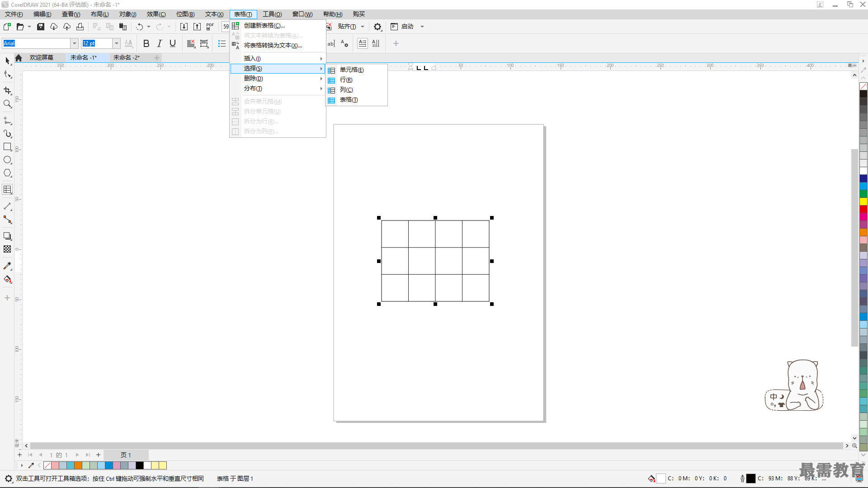Pick the red swatch in palette
Screen dimensions: 868x488
pyautogui.click(x=863, y=209)
